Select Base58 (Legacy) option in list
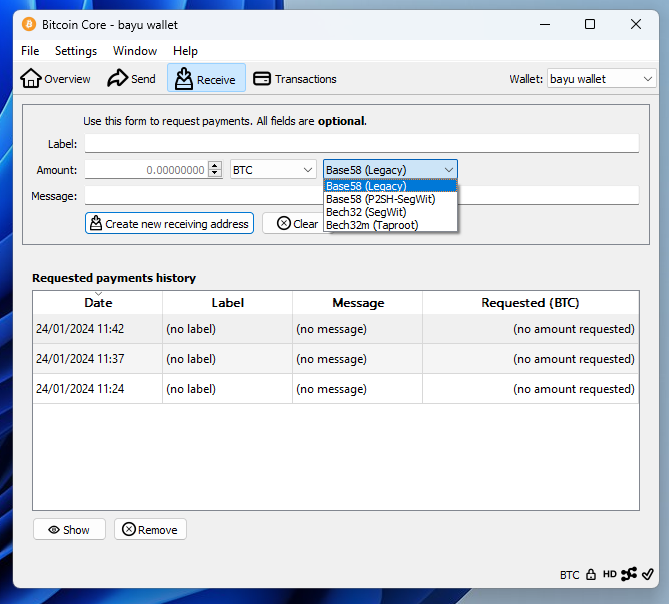The image size is (669, 604). coord(390,186)
